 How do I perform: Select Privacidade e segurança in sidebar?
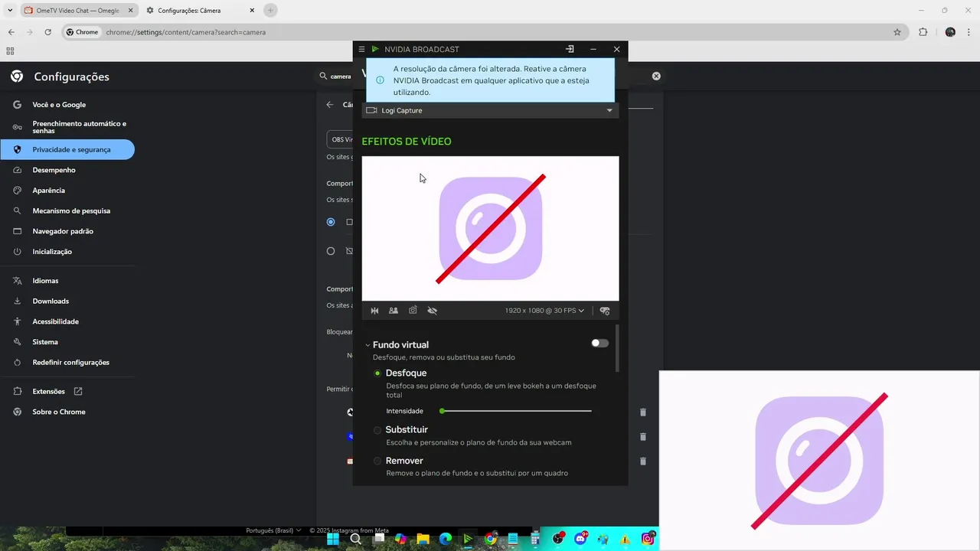67,150
